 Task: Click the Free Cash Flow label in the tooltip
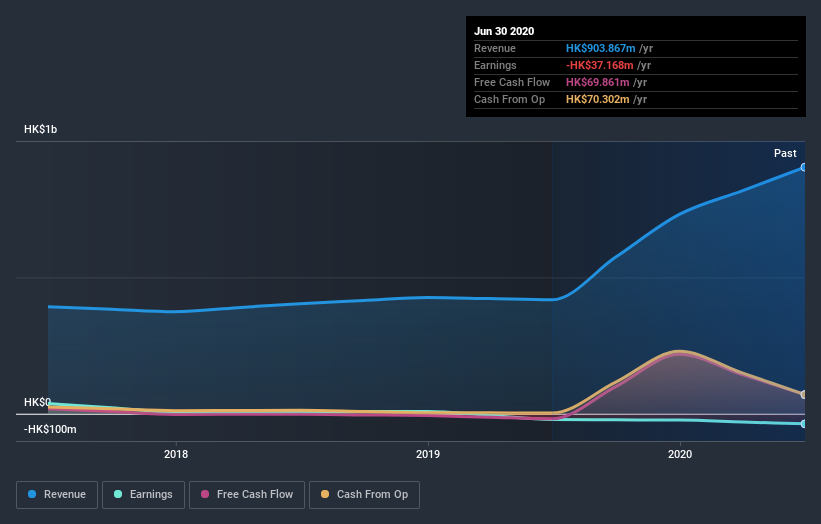pyautogui.click(x=512, y=82)
